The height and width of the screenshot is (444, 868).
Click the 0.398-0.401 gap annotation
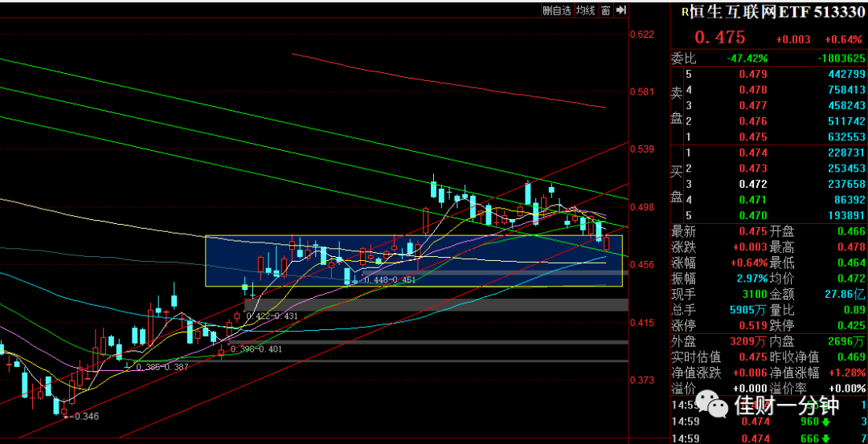point(256,349)
